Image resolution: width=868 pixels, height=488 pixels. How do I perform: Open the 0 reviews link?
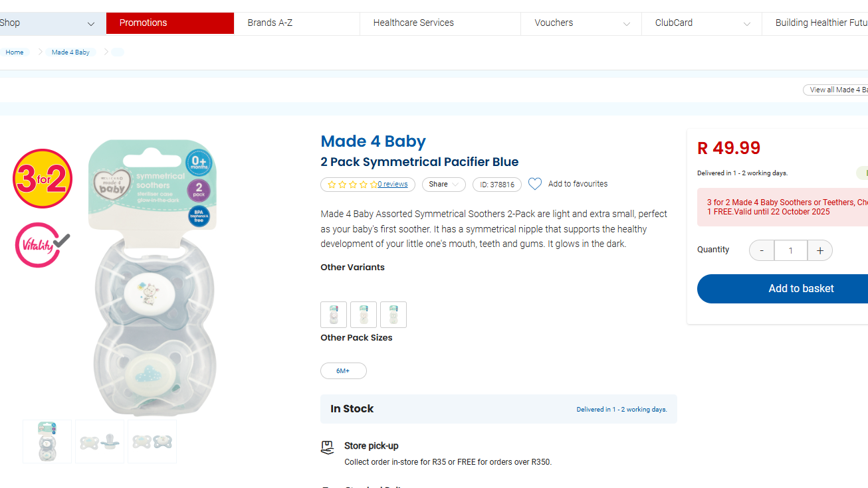click(393, 185)
